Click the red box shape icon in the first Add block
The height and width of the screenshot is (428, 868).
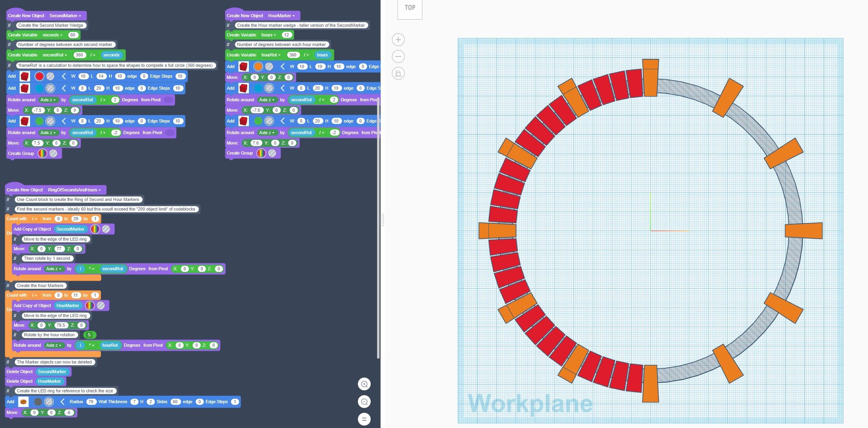[x=25, y=76]
